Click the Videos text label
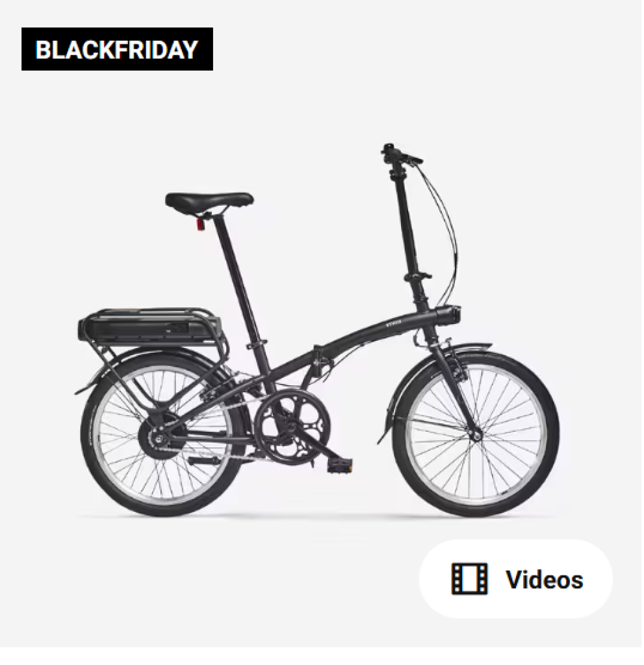 (x=544, y=579)
